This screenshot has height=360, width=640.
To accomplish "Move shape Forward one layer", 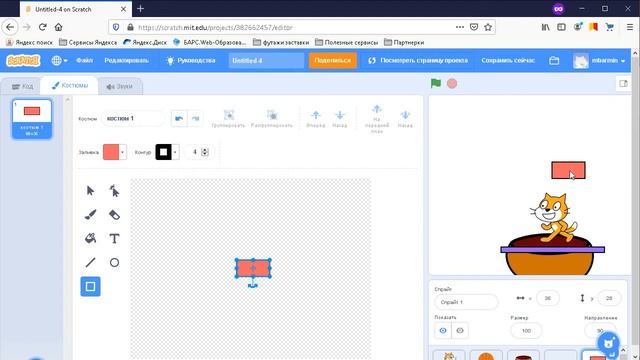I will (x=316, y=119).
